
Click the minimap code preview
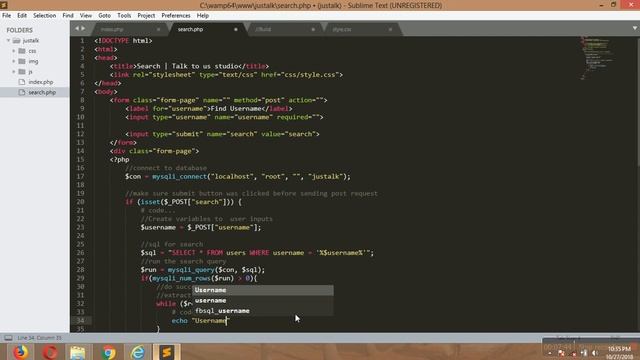click(x=597, y=57)
